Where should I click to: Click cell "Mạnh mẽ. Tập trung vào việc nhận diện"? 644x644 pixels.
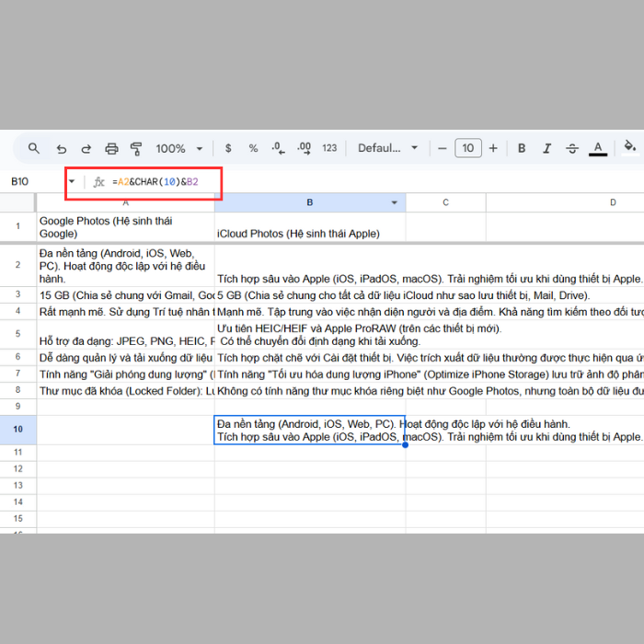310,312
